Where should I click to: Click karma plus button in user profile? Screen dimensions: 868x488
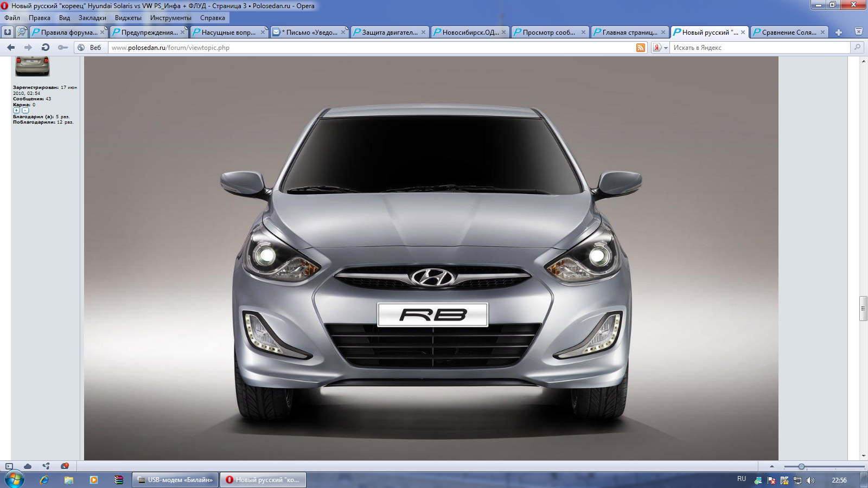click(16, 111)
